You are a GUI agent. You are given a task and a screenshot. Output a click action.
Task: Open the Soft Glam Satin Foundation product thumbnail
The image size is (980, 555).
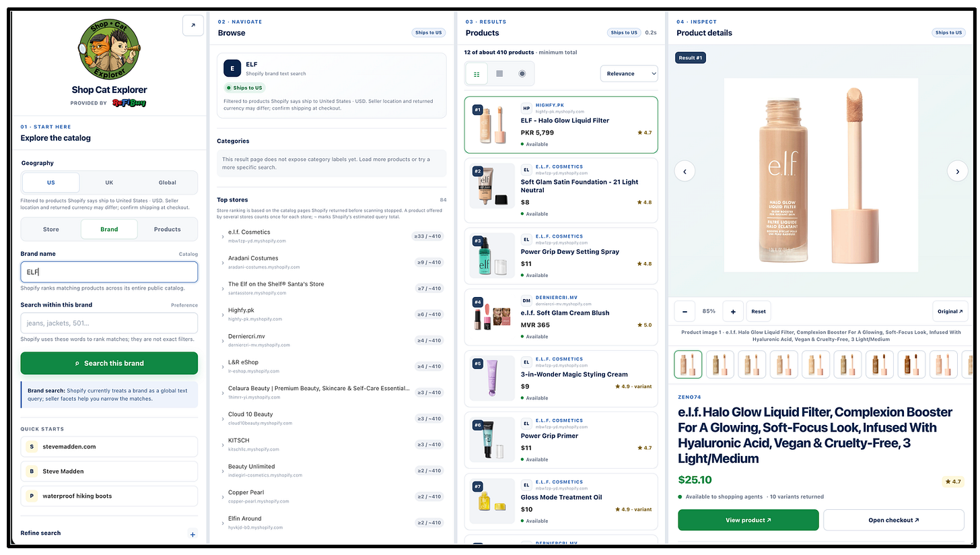492,187
